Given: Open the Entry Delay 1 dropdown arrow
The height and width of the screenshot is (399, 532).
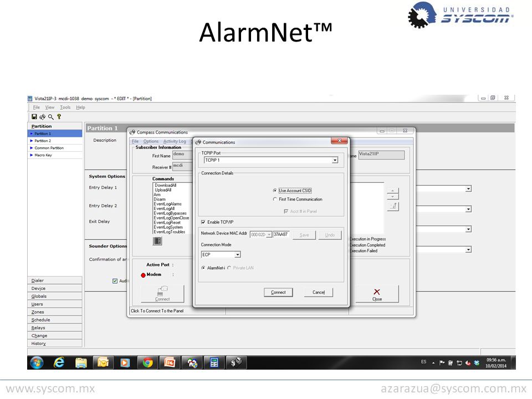Looking at the screenshot, I should click(x=468, y=188).
